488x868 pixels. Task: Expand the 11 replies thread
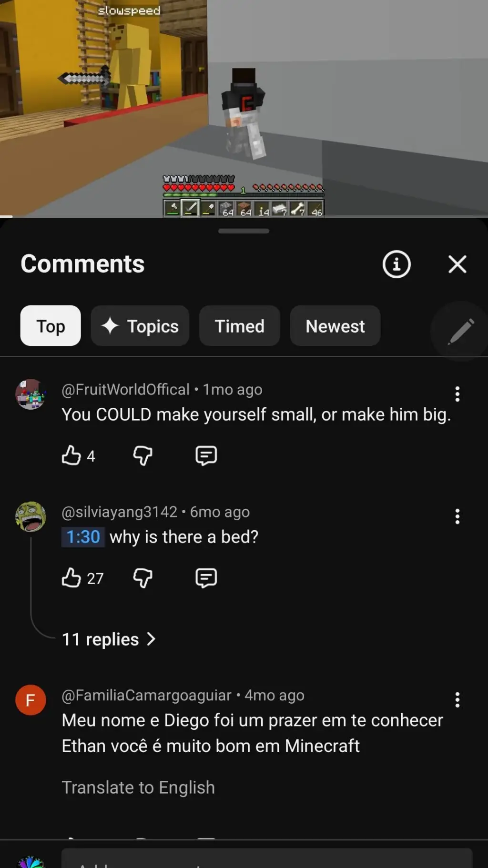(109, 639)
